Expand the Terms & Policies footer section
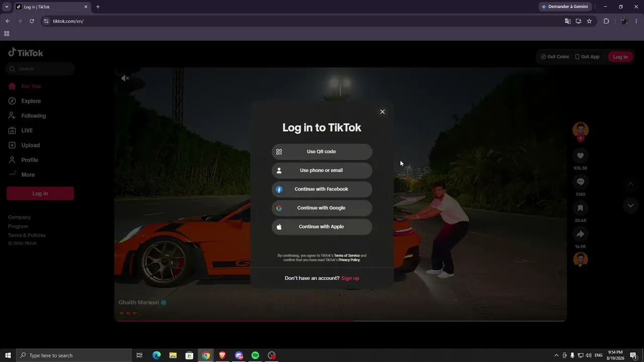The image size is (644, 362). pyautogui.click(x=27, y=235)
